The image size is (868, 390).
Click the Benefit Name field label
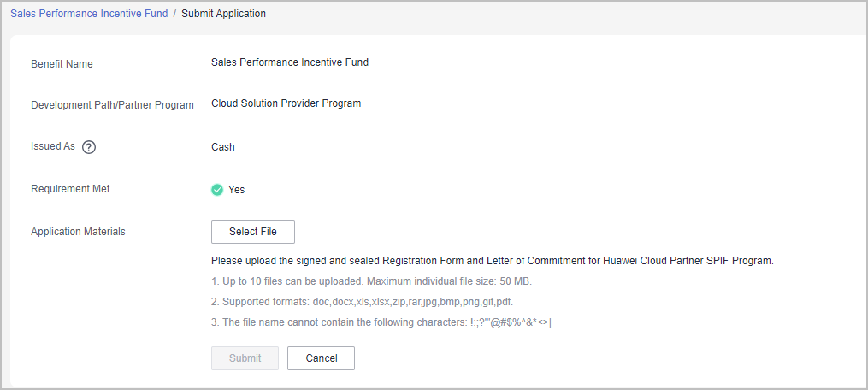(62, 64)
